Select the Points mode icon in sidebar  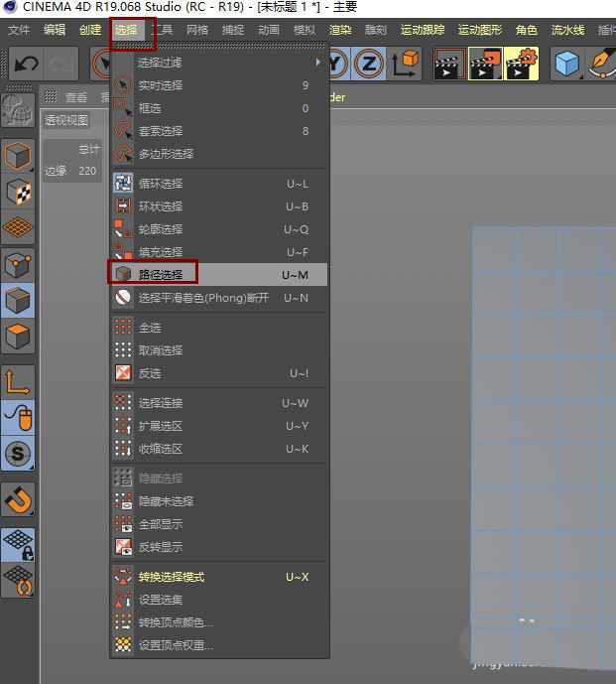point(19,264)
